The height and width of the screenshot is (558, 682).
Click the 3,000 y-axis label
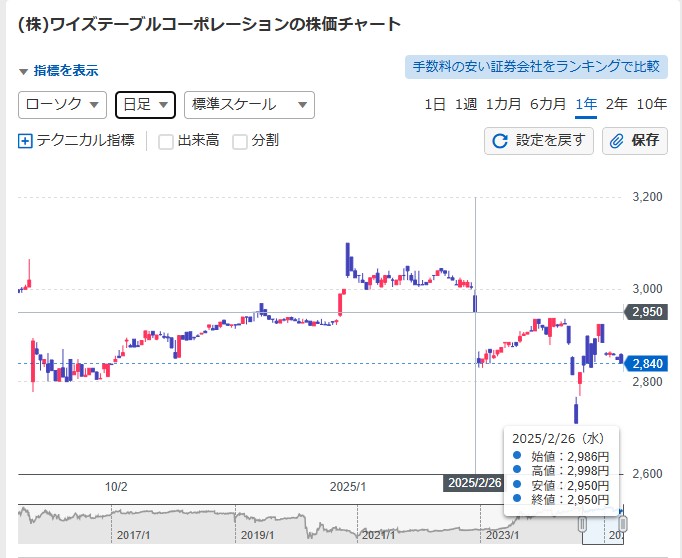coord(648,289)
